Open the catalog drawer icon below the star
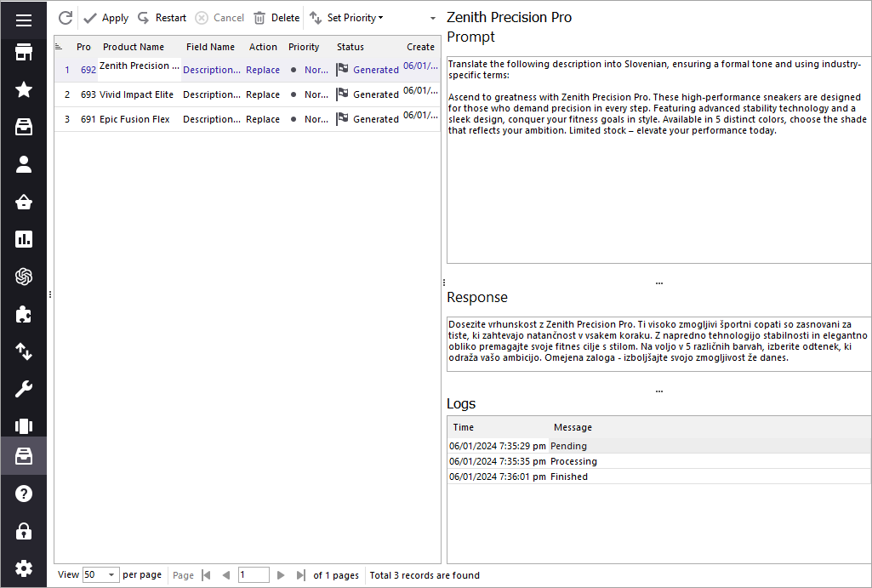The width and height of the screenshot is (872, 588). (x=23, y=127)
